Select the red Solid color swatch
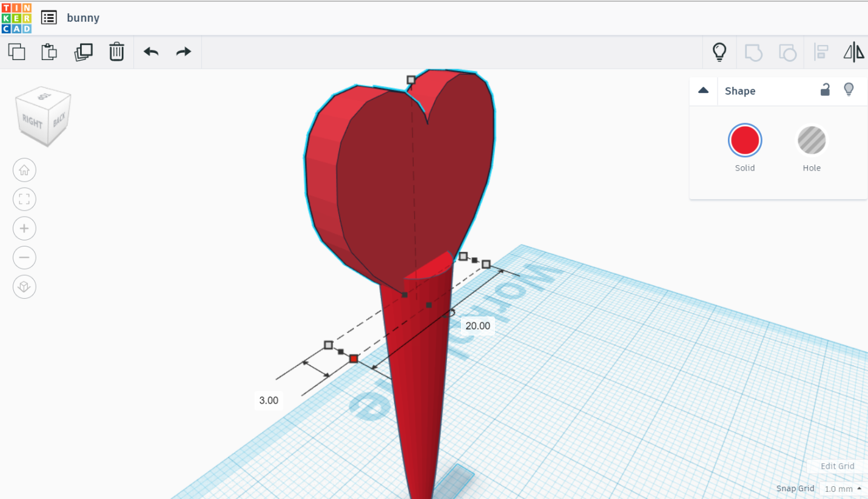The height and width of the screenshot is (499, 868). (x=745, y=140)
